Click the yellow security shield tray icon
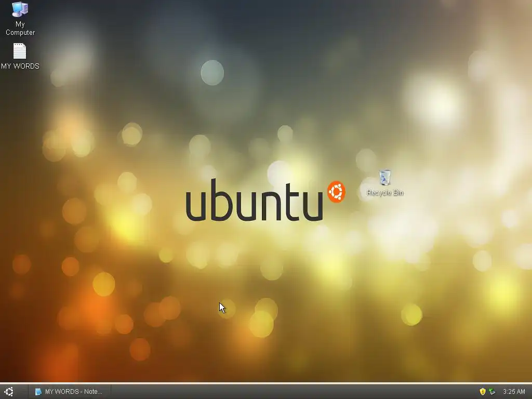The image size is (532, 399). (x=483, y=392)
